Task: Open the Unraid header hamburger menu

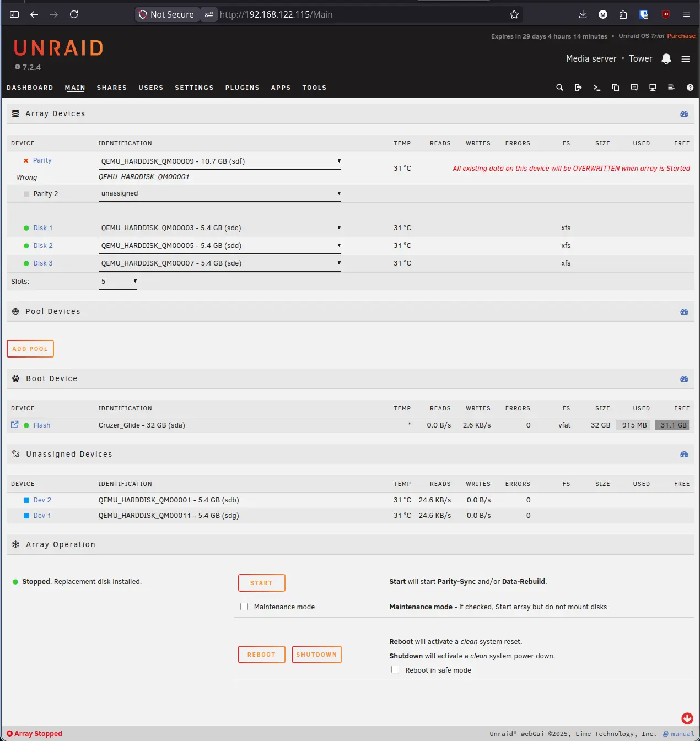Action: (686, 59)
